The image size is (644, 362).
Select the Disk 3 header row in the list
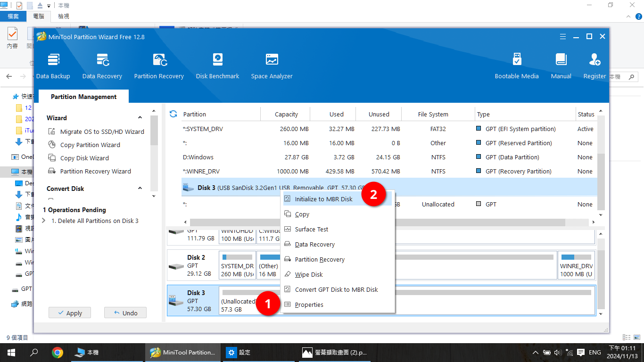pyautogui.click(x=389, y=188)
